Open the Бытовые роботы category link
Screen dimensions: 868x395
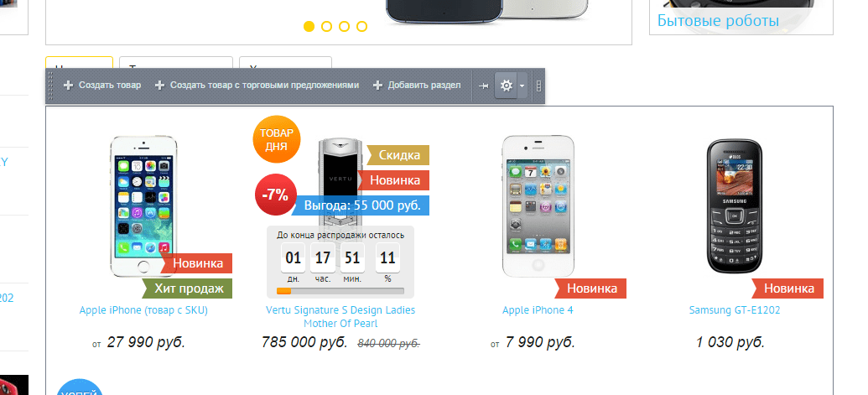718,21
